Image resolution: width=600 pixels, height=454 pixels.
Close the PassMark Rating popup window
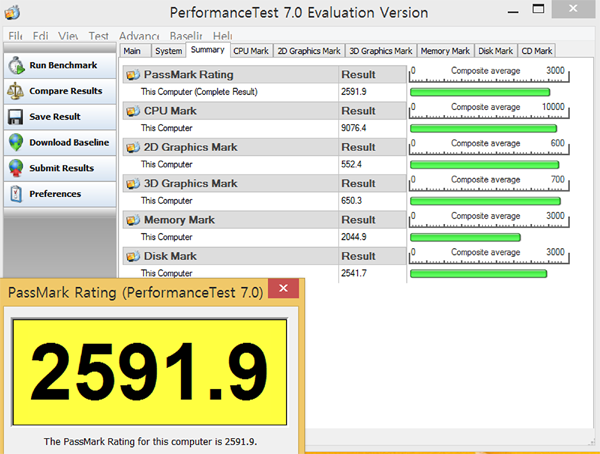[x=283, y=288]
